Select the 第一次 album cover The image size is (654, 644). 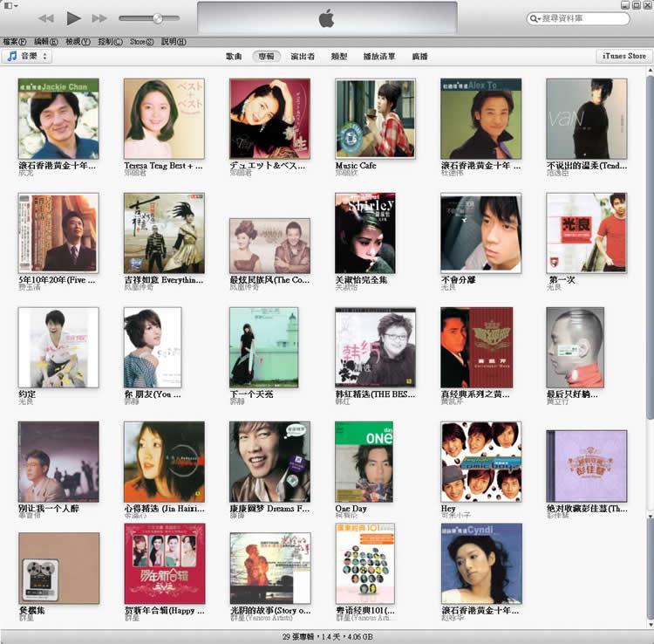click(x=587, y=233)
